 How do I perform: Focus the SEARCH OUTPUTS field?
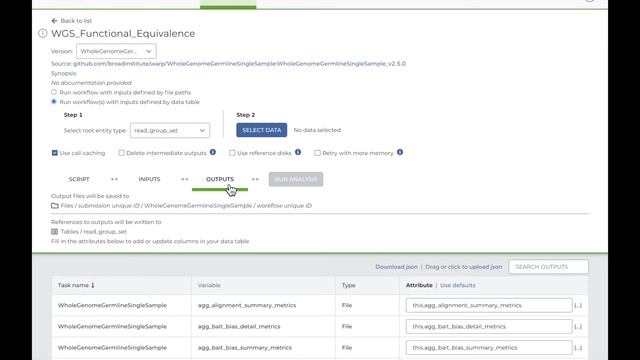[x=549, y=267]
